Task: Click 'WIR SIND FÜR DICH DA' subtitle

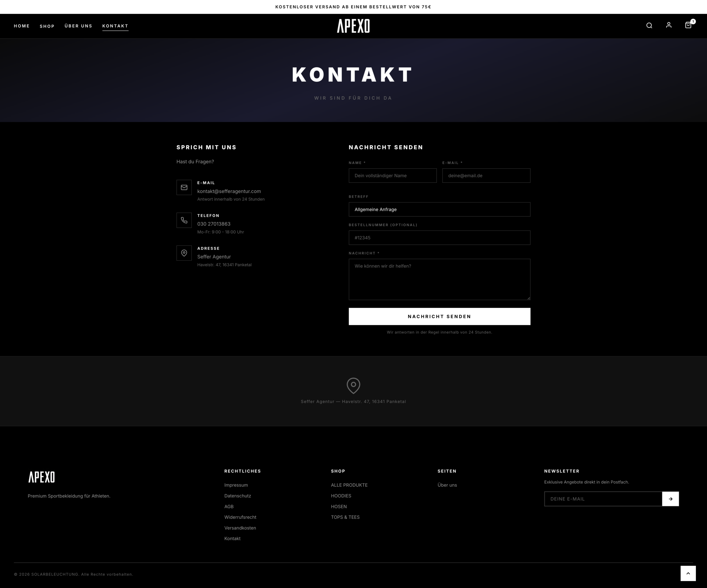Action: tap(353, 98)
